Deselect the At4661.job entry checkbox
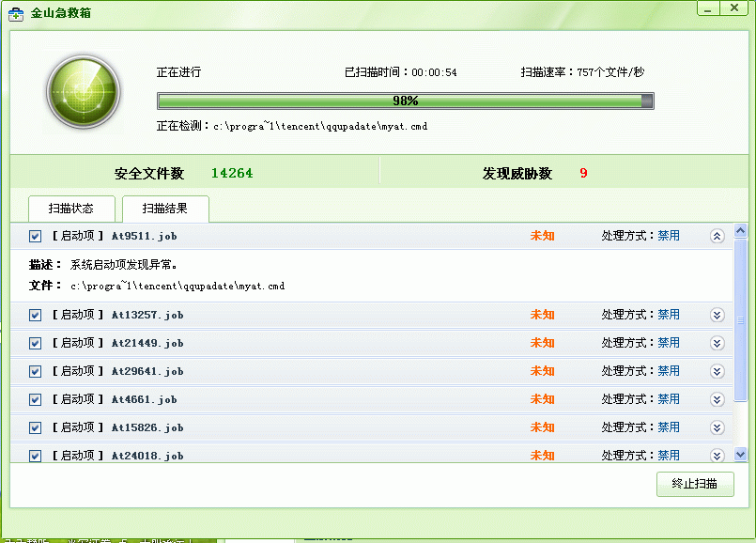The image size is (756, 543). click(35, 400)
